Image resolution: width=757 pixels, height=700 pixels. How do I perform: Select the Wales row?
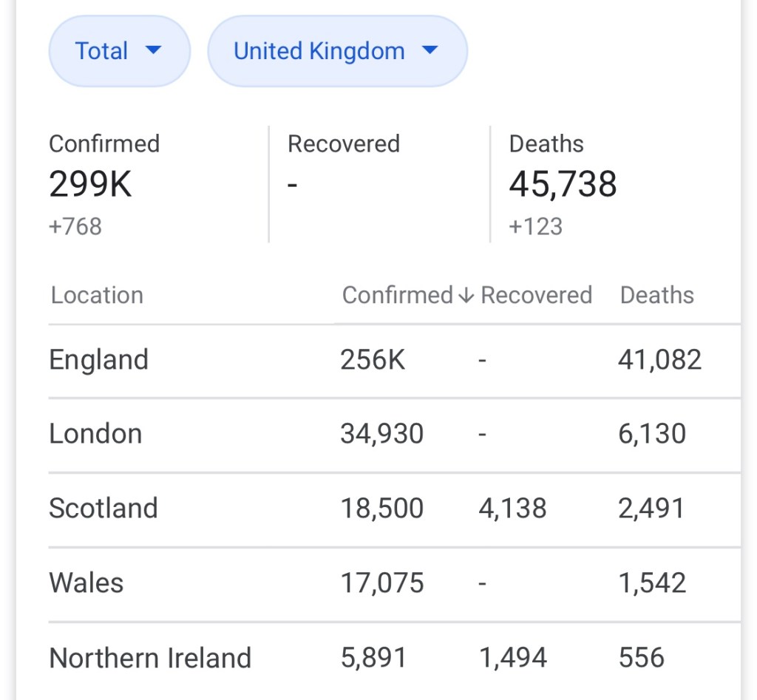[86, 583]
